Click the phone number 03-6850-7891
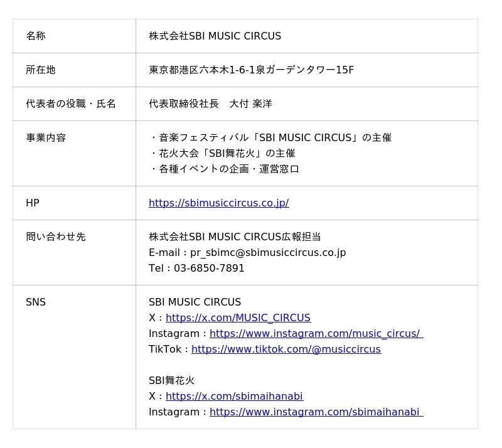Image resolution: width=502 pixels, height=448 pixels. click(209, 269)
